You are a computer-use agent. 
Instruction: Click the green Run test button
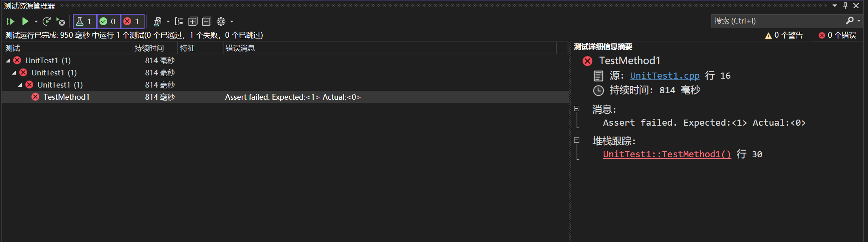tap(25, 21)
